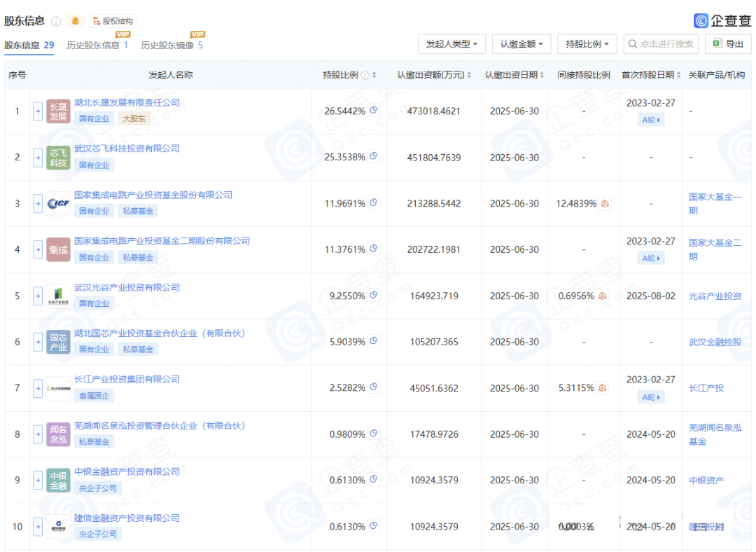
Task: Click subscribed amount 473018.4621
Action: tap(434, 111)
